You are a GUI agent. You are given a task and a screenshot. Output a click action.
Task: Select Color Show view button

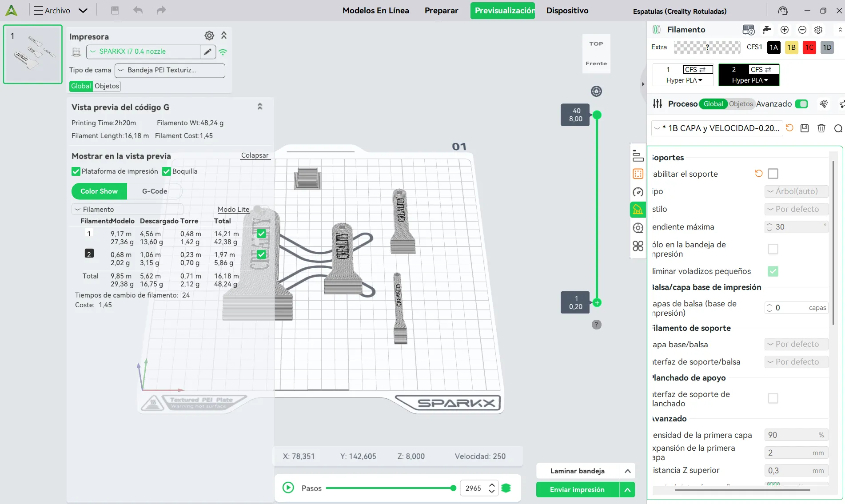(x=99, y=191)
